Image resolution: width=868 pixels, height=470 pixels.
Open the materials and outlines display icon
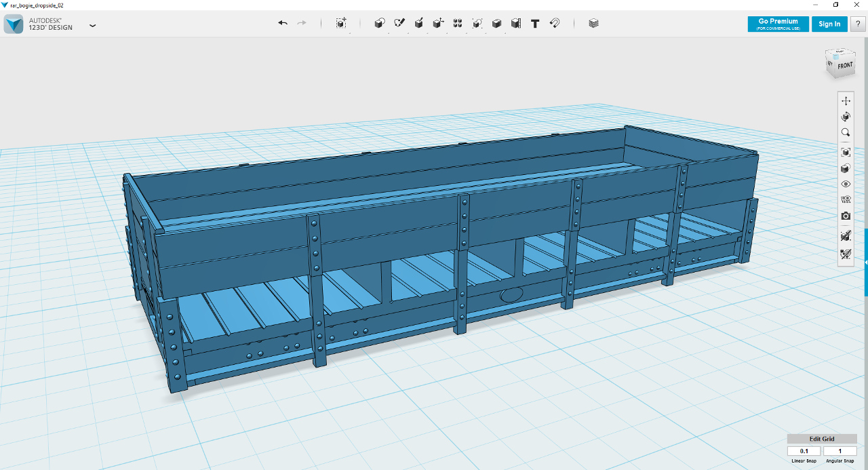point(846,168)
